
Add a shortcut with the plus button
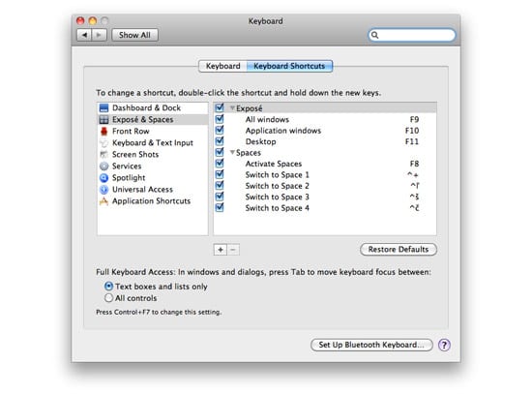click(221, 250)
